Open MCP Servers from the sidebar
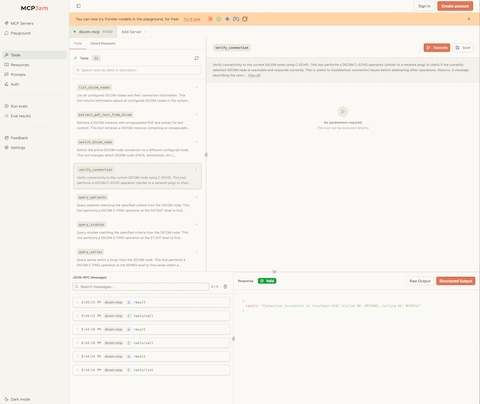The image size is (480, 404). (x=19, y=23)
